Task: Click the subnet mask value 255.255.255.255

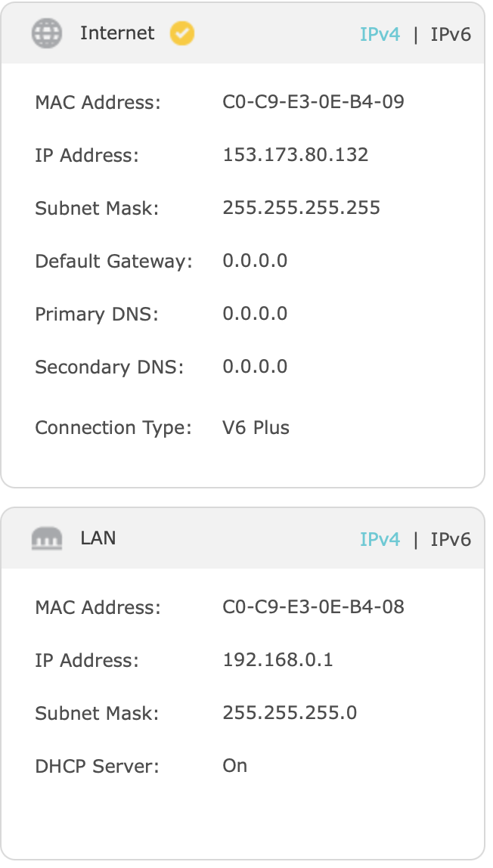Action: coord(301,208)
